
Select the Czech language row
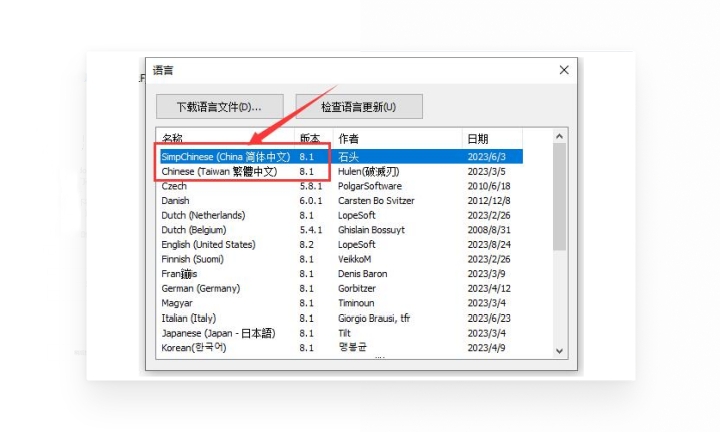click(x=342, y=186)
